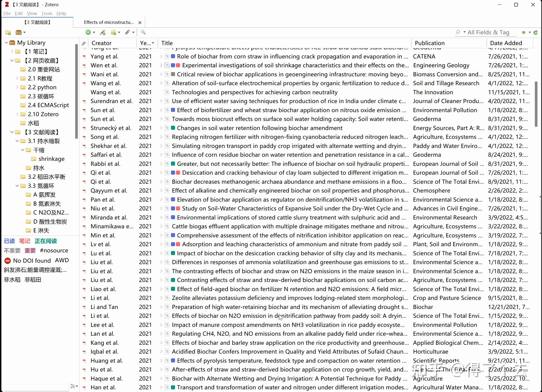Click the green New Item plus icon
Image resolution: width=542 pixels, height=392 pixels.
[x=88, y=32]
